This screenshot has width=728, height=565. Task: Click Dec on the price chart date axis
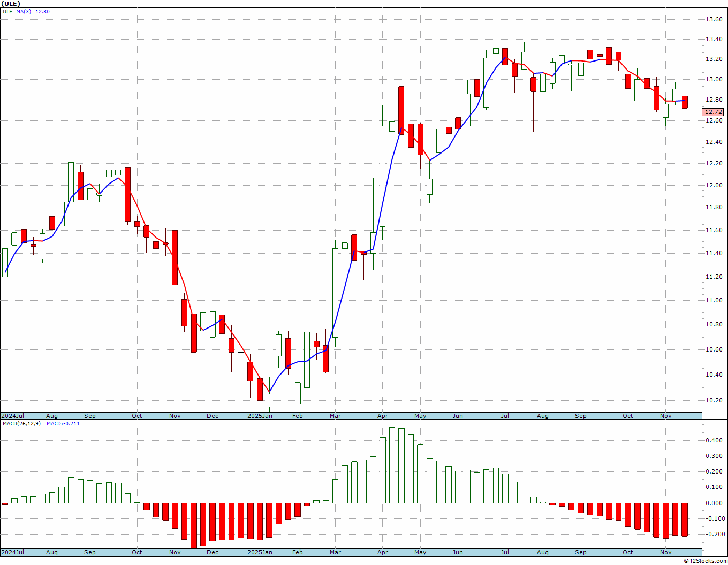[x=213, y=416]
